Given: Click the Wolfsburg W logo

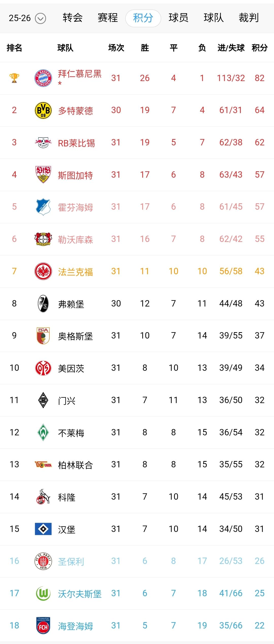Looking at the screenshot, I should (43, 593).
